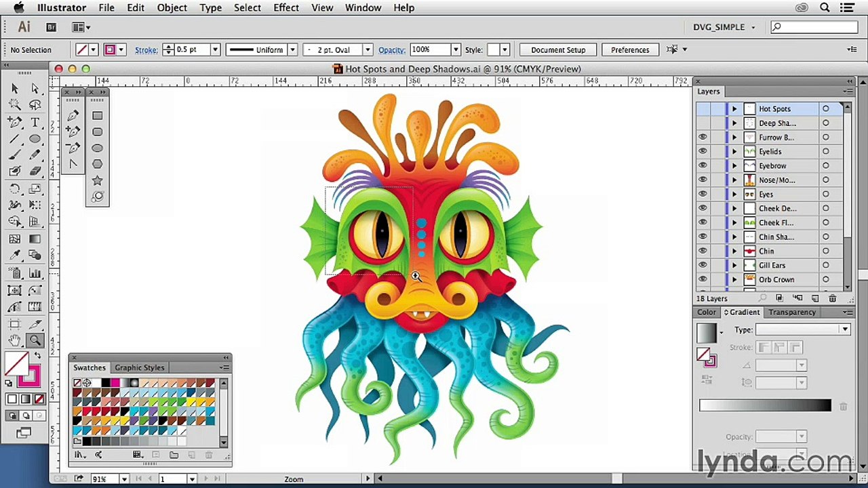
Task: Select Convert Anchor Point tool in floating panel
Action: (x=73, y=164)
